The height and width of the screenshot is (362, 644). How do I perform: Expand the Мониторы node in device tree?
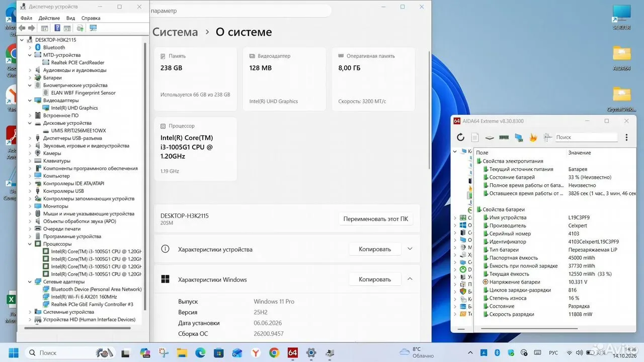pyautogui.click(x=30, y=206)
